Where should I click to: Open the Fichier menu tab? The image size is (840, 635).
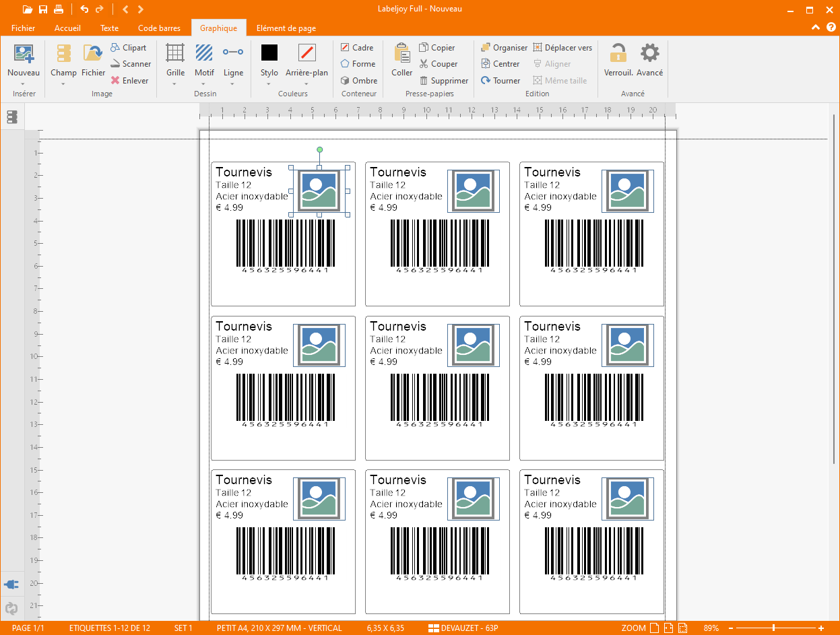tap(23, 28)
